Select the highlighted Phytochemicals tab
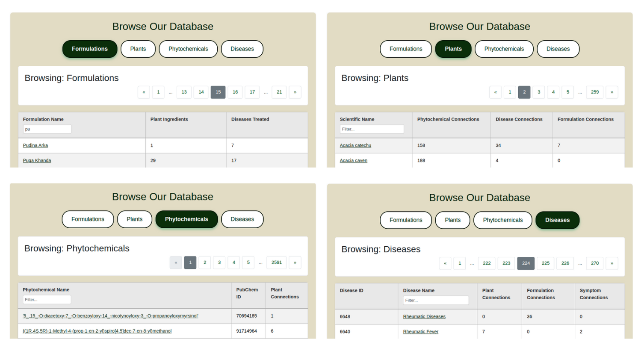The height and width of the screenshot is (348, 644). 186,219
